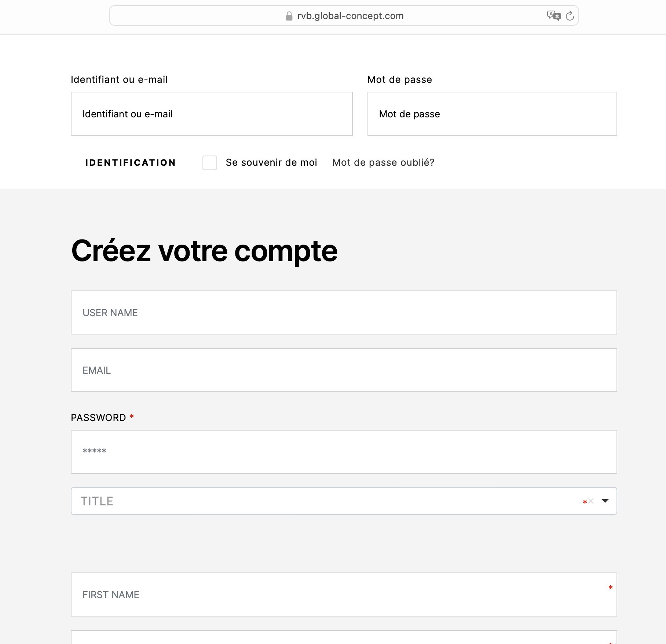Click the FIRST NAME input field
666x644 pixels.
point(344,594)
